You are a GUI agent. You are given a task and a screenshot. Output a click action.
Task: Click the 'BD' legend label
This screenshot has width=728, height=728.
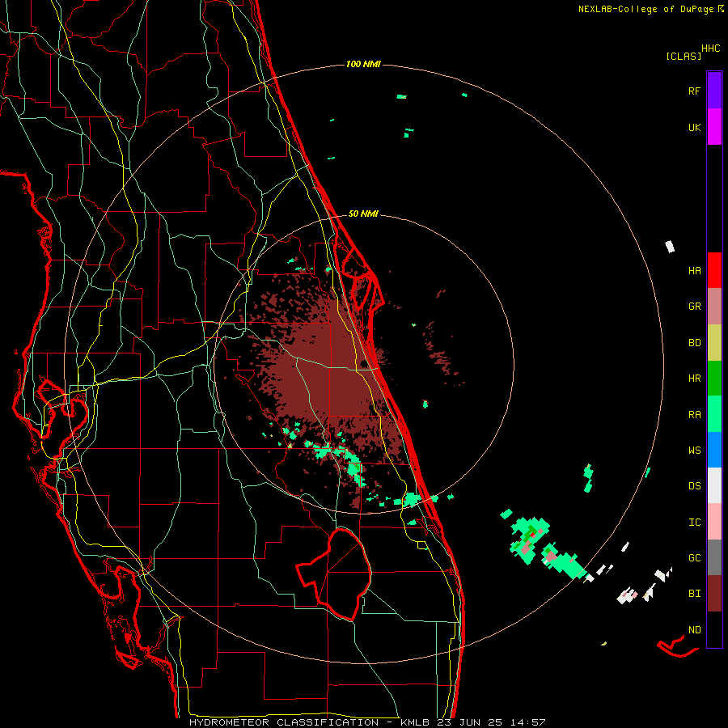pyautogui.click(x=694, y=343)
